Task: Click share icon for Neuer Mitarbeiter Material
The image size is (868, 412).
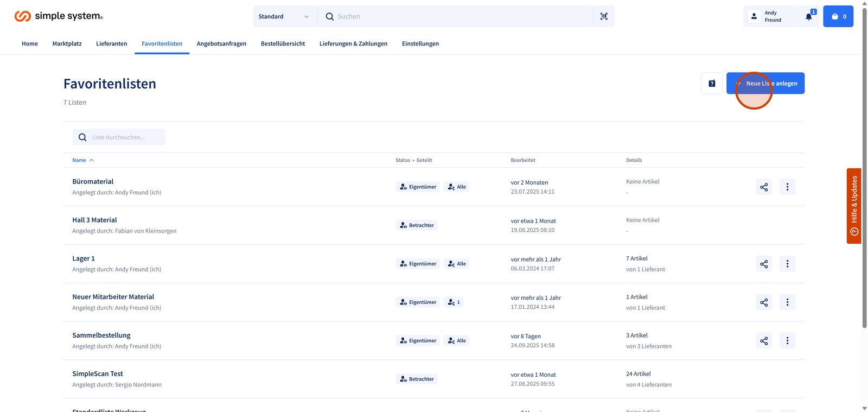Action: click(764, 302)
